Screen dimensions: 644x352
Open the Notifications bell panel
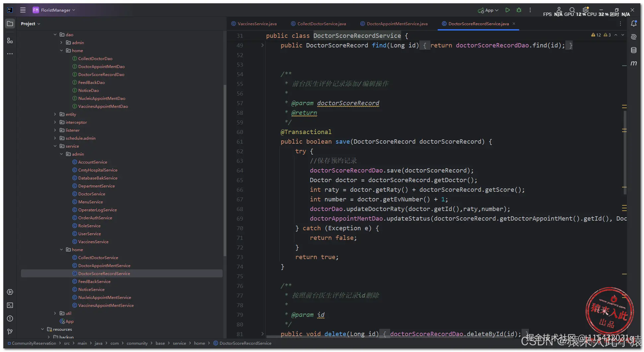(634, 24)
